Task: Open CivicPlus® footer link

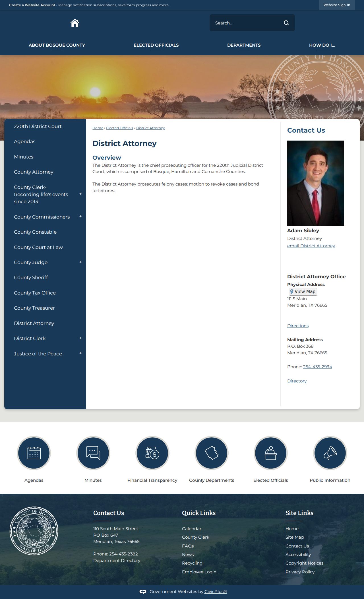Action: pos(216,592)
